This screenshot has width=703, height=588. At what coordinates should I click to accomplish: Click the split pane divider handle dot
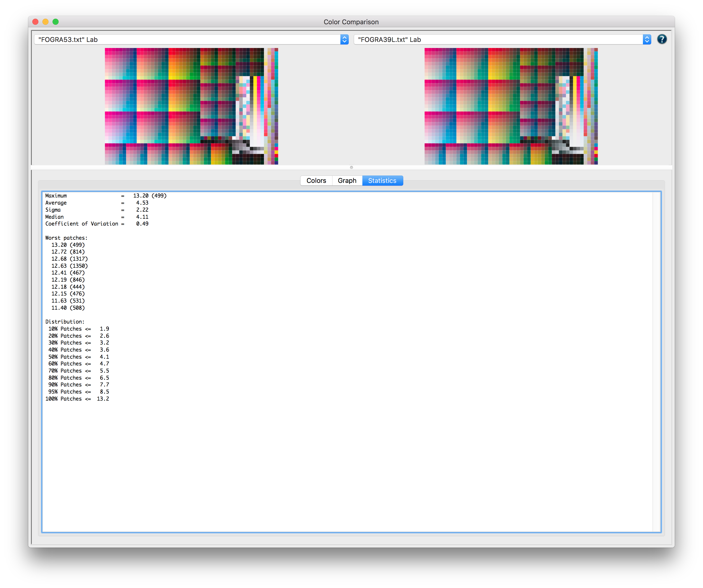351,167
